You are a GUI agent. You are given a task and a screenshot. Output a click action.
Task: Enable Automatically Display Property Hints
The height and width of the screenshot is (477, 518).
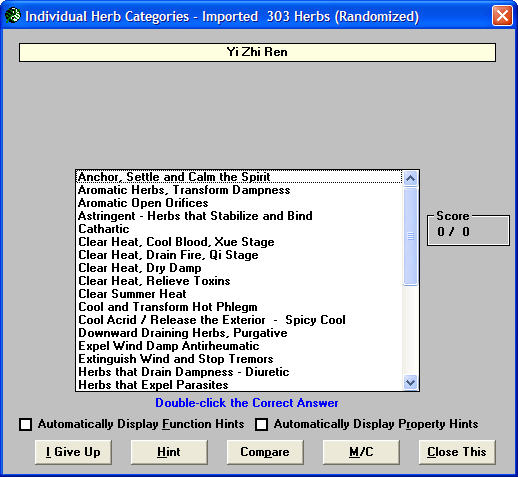(261, 425)
